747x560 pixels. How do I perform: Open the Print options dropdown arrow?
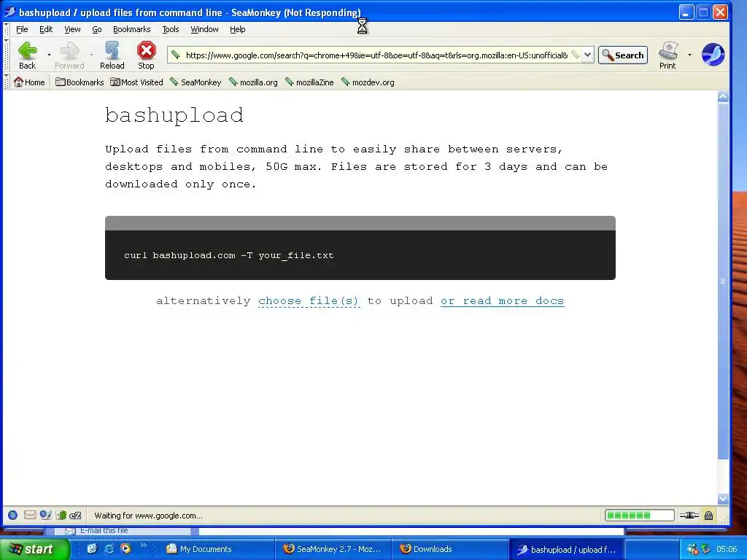click(689, 55)
